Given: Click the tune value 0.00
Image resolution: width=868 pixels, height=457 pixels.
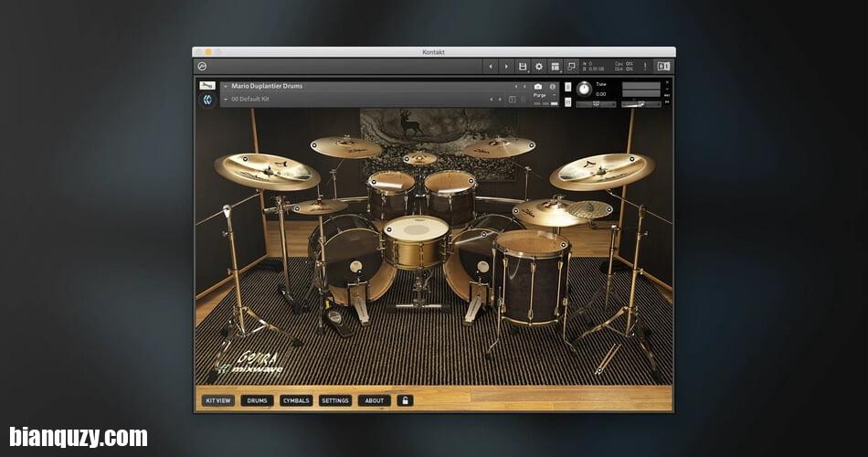Looking at the screenshot, I should click(x=600, y=95).
